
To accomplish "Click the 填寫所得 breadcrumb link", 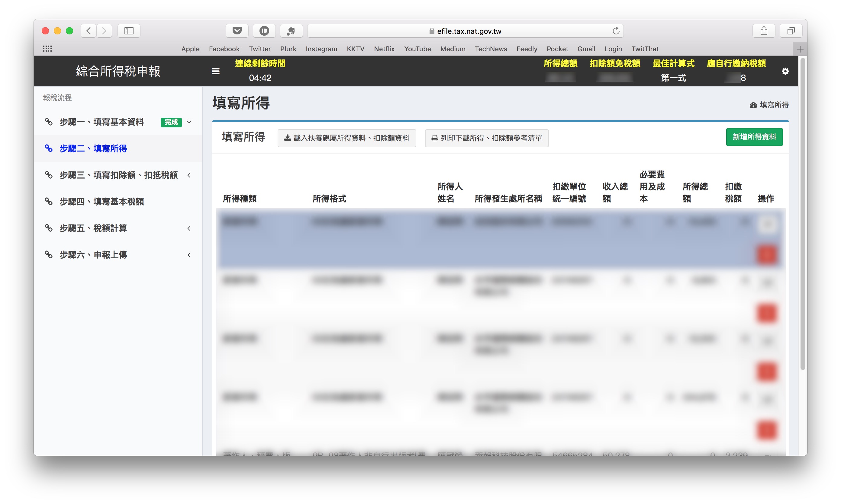I will [774, 105].
